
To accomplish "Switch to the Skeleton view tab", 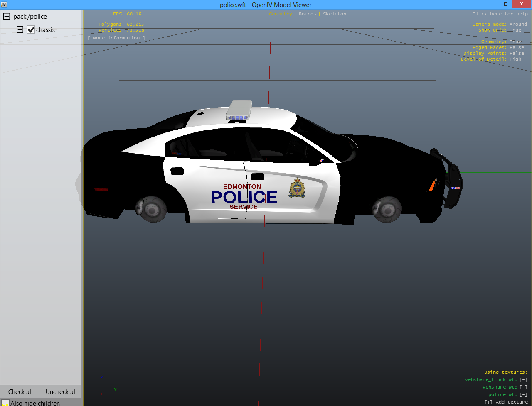I will tap(334, 14).
